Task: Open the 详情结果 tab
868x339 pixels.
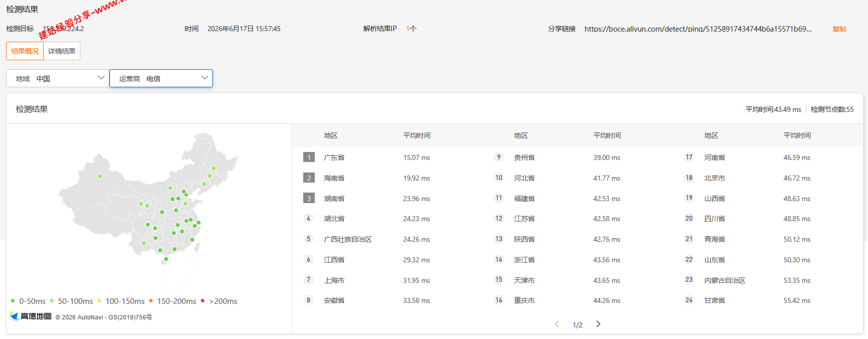Action: tap(62, 51)
